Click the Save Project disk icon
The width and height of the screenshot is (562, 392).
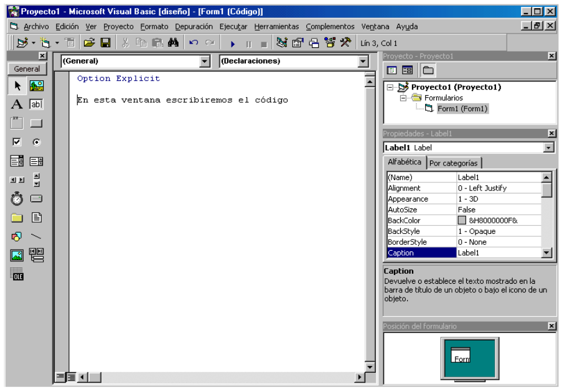tap(105, 43)
